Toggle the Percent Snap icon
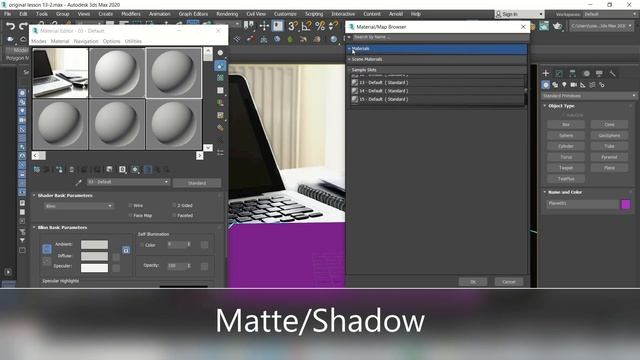This screenshot has width=640, height=360. (x=320, y=26)
